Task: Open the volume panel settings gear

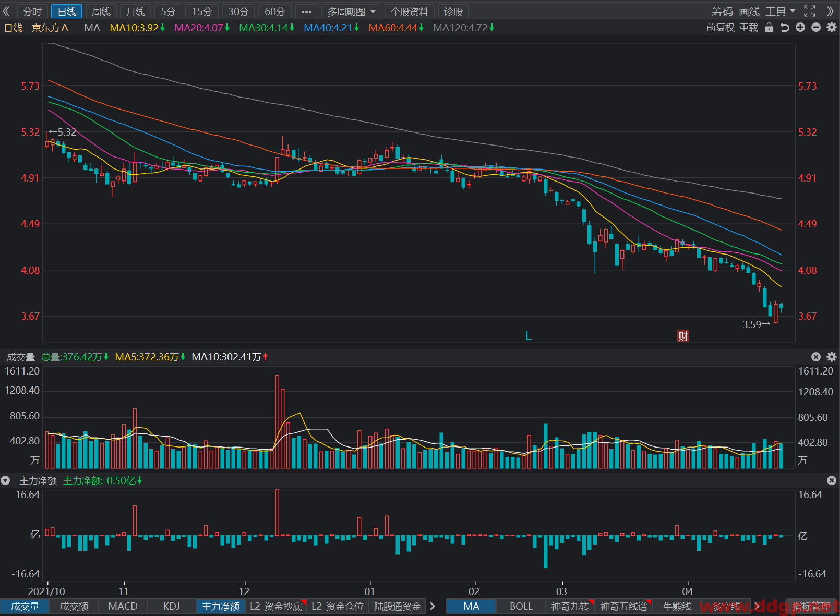Action: (x=832, y=357)
